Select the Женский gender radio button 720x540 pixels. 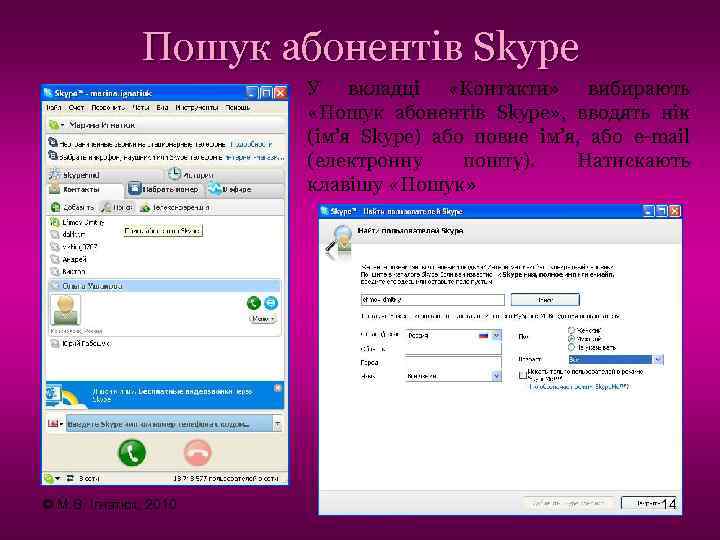coord(571,330)
